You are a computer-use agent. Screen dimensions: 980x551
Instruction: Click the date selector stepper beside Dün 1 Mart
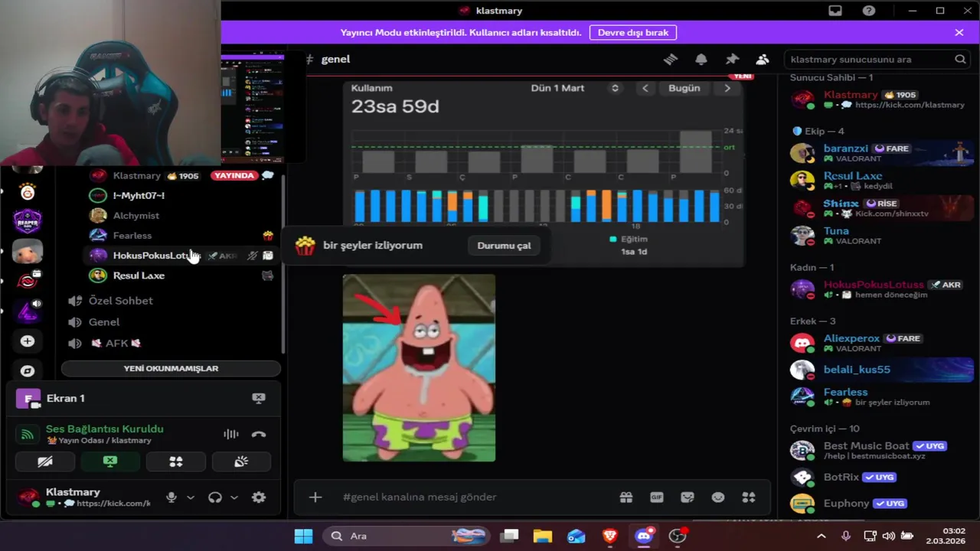614,88
